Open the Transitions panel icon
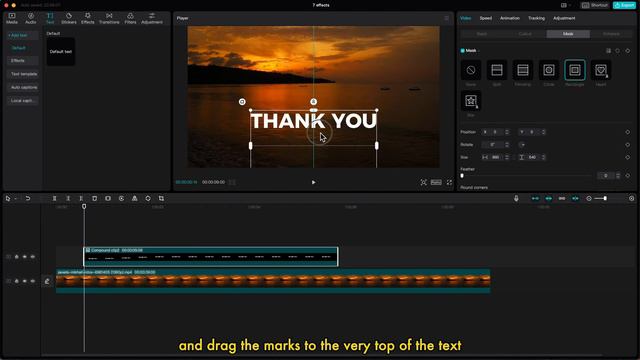 [109, 18]
